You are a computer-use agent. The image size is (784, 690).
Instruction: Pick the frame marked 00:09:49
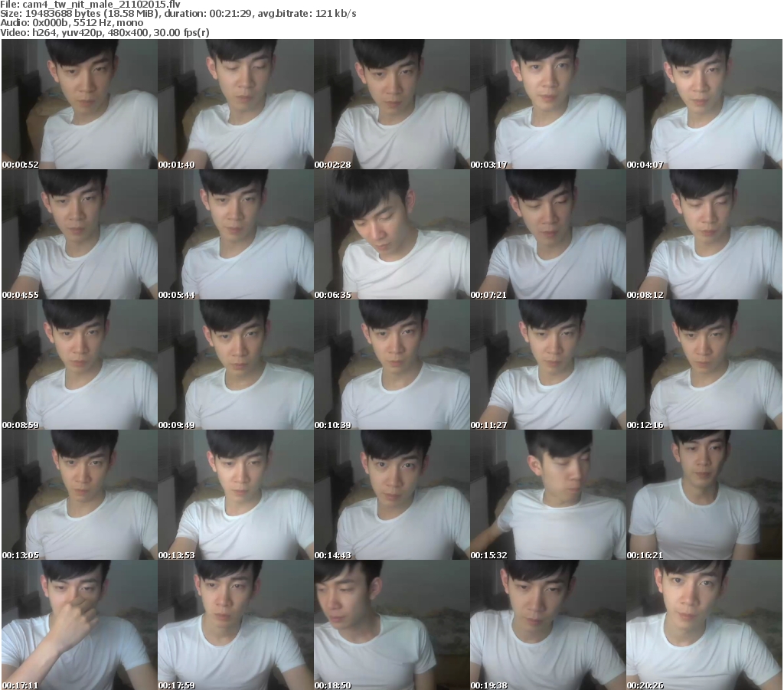(x=236, y=365)
